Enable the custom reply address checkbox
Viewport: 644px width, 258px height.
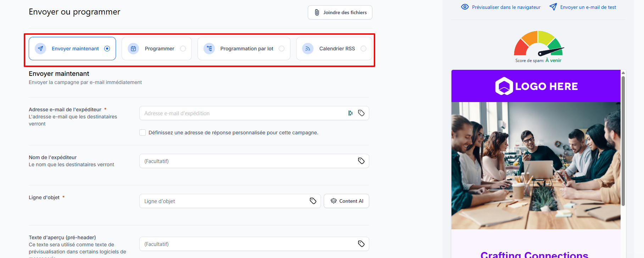pos(143,133)
